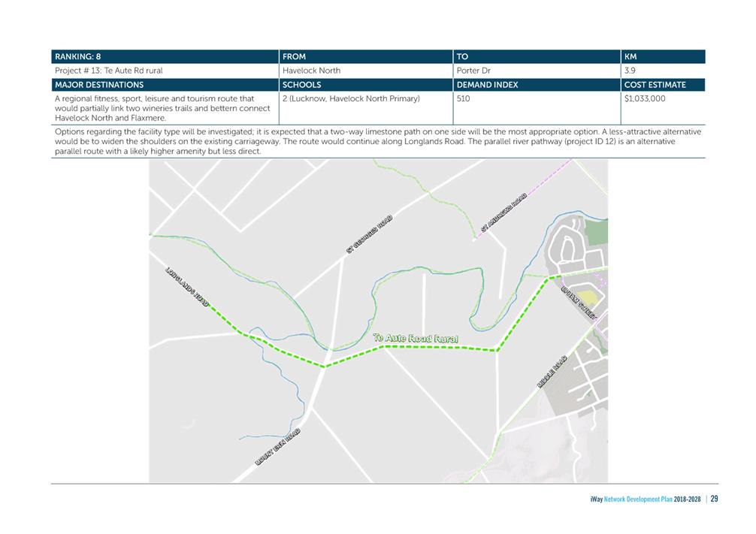Click the St Andrews Road map label
Screen dimensions: 756x534
point(503,213)
